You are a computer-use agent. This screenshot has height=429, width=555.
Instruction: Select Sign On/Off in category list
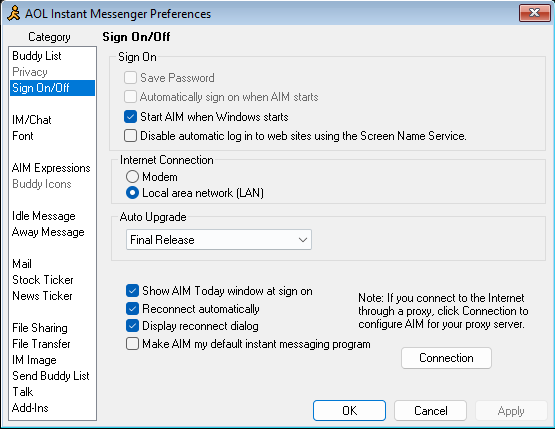click(52, 88)
